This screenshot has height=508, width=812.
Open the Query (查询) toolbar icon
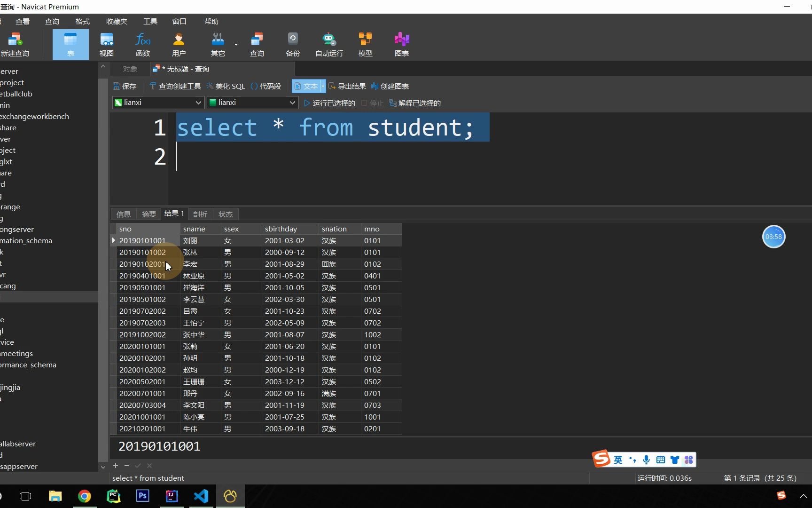(257, 45)
